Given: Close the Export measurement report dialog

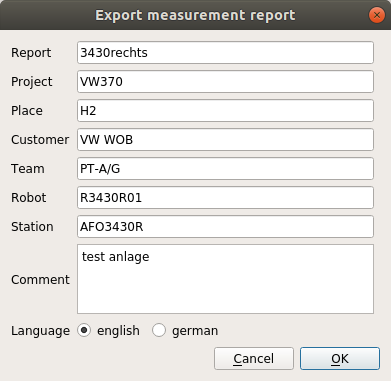Looking at the screenshot, I should [x=377, y=15].
